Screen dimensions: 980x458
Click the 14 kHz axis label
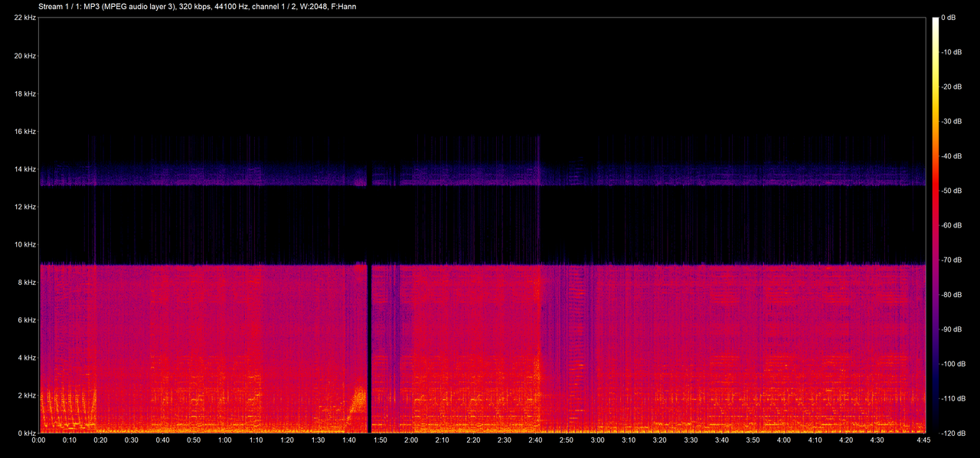24,169
